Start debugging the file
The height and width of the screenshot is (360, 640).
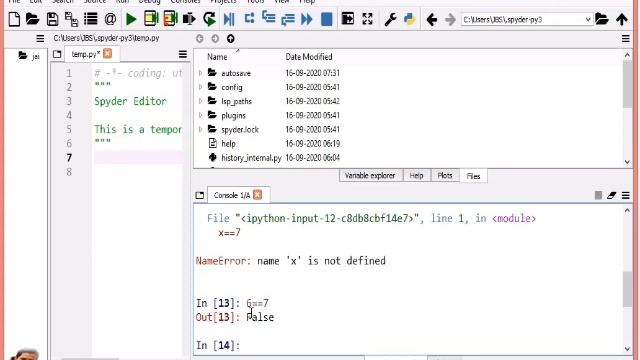(229, 19)
